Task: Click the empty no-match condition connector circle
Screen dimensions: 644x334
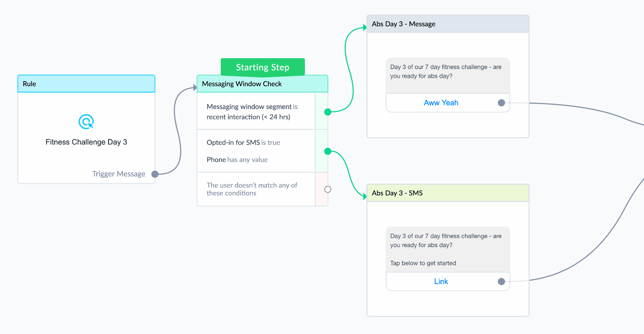Action: point(328,189)
